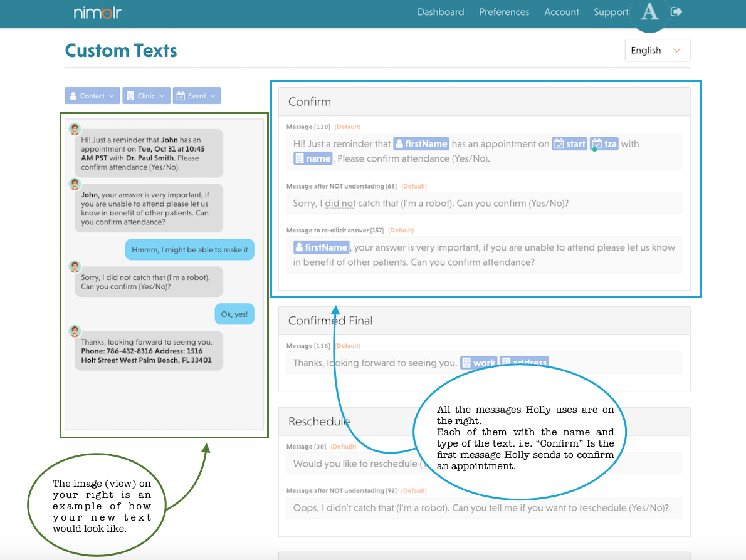Click Default label beside Message [38]
This screenshot has width=746, height=560.
pos(343,447)
